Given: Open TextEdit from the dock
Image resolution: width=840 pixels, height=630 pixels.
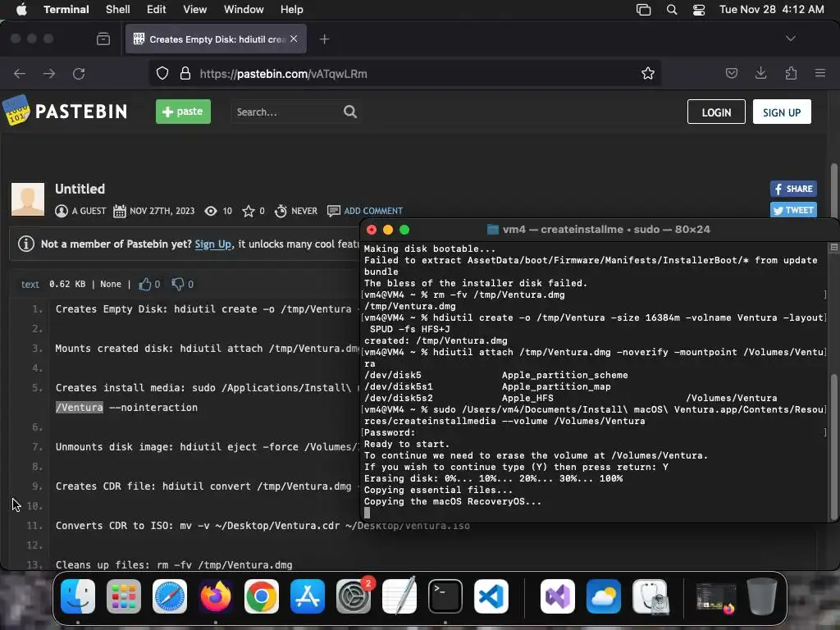Looking at the screenshot, I should pyautogui.click(x=399, y=596).
